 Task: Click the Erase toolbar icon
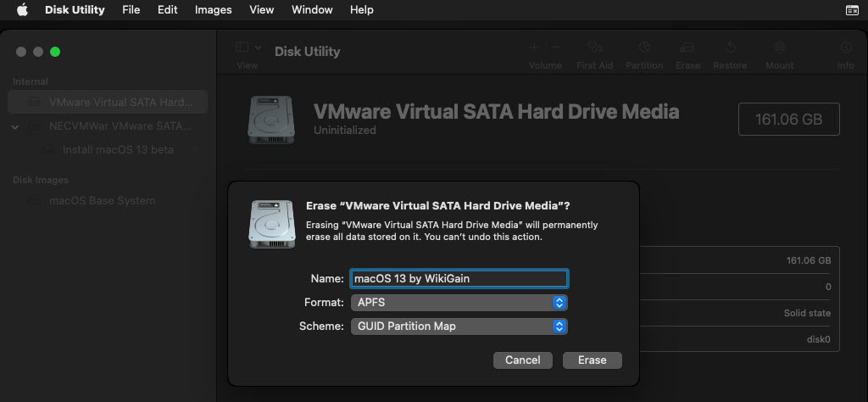(687, 47)
